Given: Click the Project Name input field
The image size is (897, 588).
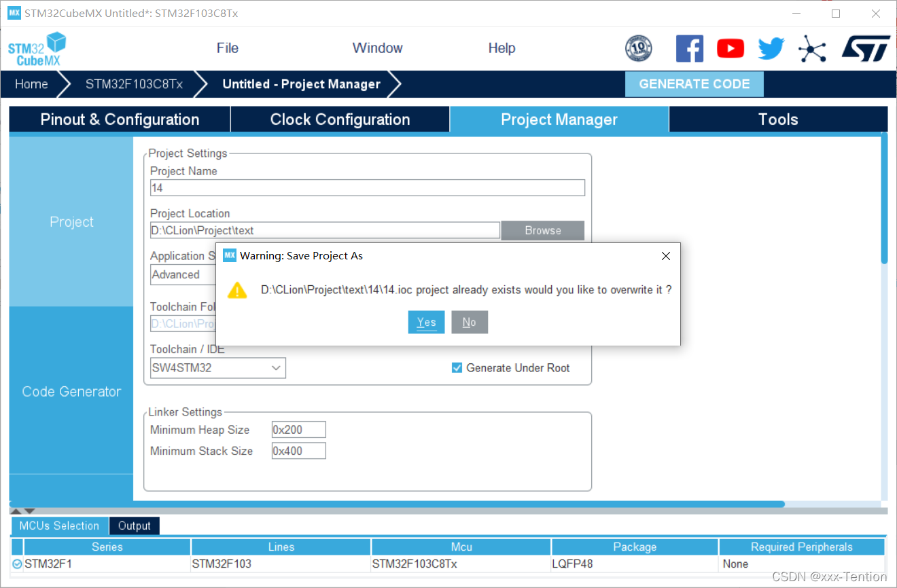Looking at the screenshot, I should click(x=367, y=188).
